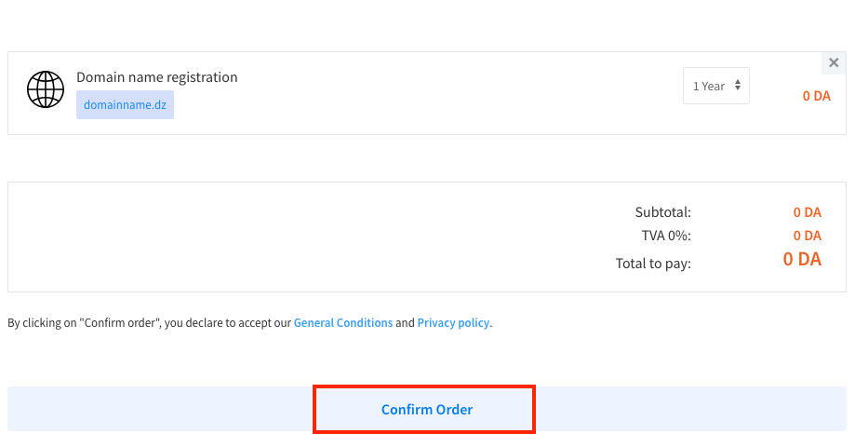This screenshot has width=868, height=447.
Task: Click the domain item's 0 DA price
Action: [816, 96]
